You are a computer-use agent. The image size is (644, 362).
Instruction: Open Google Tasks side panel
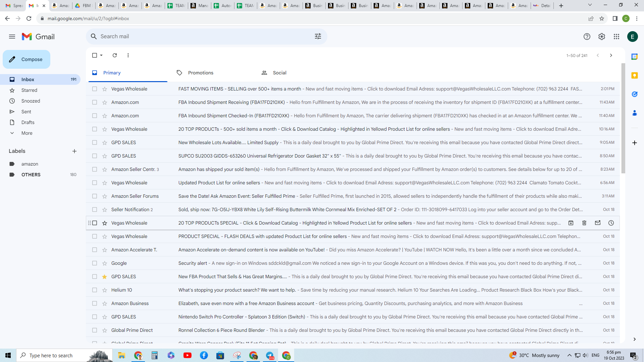coord(635,94)
